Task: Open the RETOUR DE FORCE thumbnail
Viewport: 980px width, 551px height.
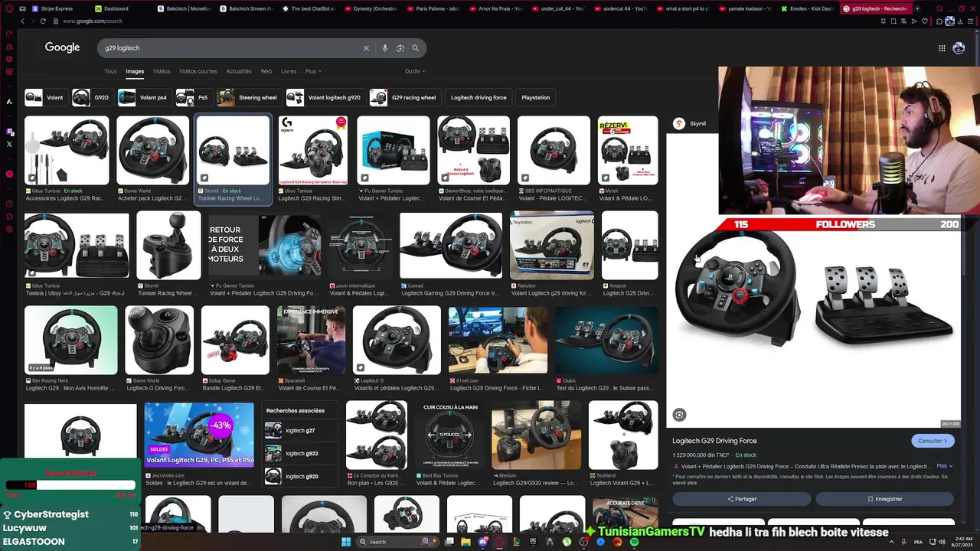Action: pos(265,246)
